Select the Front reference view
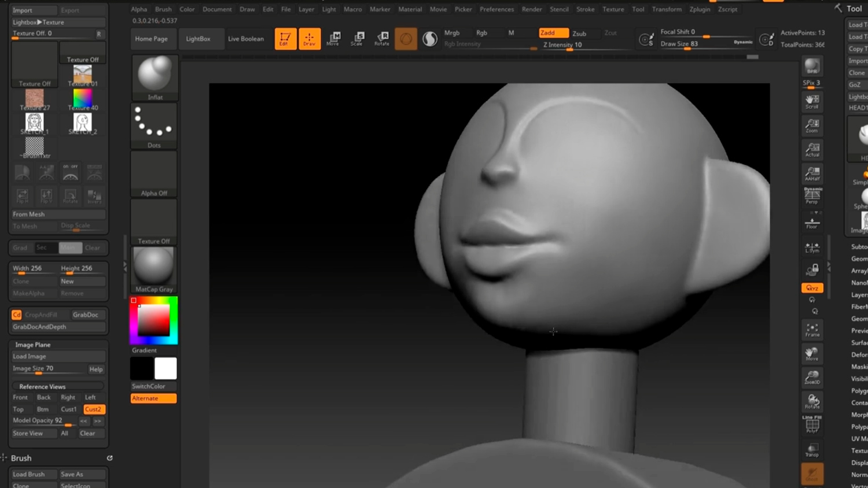The height and width of the screenshot is (488, 868). (20, 397)
